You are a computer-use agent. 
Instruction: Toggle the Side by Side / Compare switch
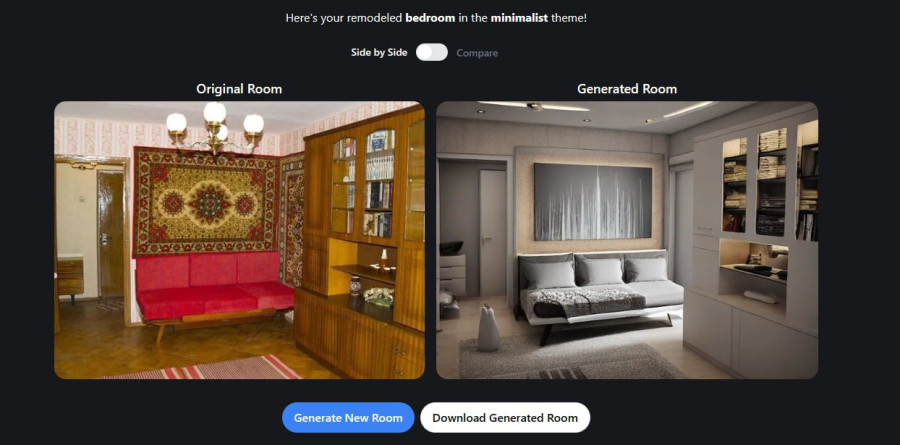pos(432,52)
